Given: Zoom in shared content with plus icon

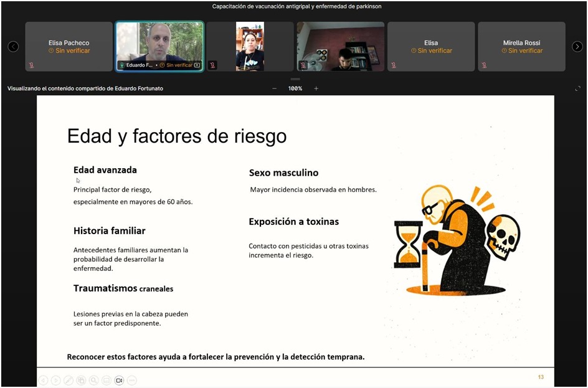Looking at the screenshot, I should (316, 88).
